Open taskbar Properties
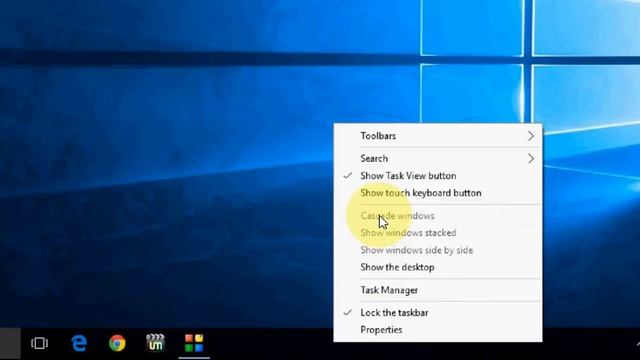This screenshot has height=360, width=640. pos(438,330)
